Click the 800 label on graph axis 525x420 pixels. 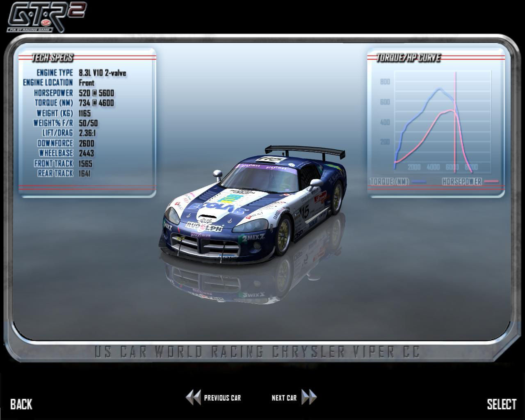(385, 82)
